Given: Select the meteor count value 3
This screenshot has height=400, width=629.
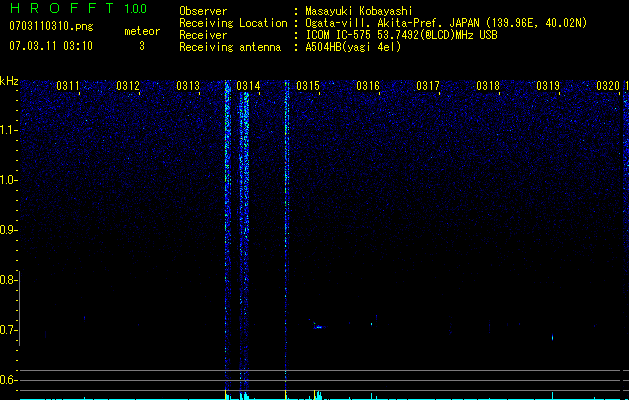Looking at the screenshot, I should coord(142,46).
